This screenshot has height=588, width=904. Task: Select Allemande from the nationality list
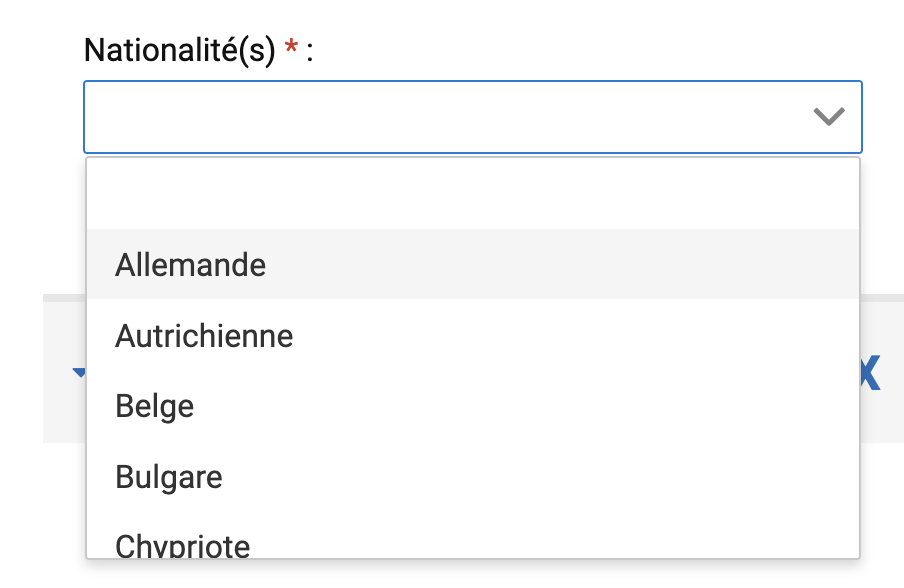(x=190, y=265)
